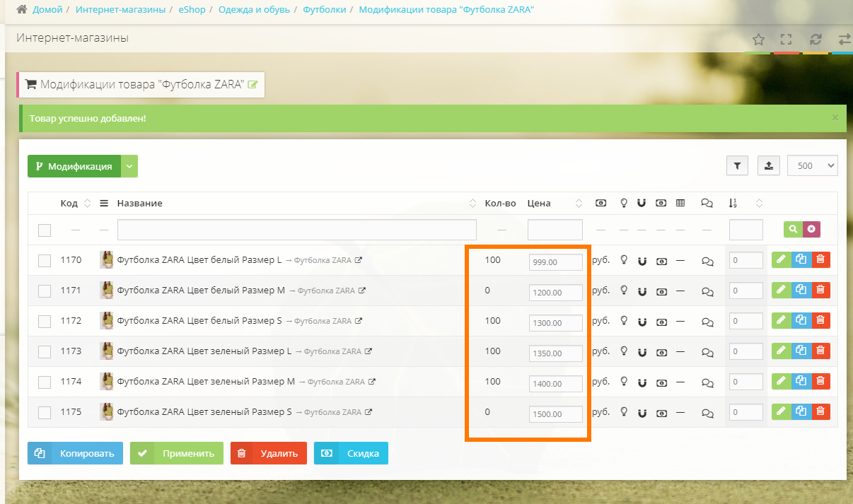Check the box for item 1173
Screen dimensions: 853x504
pyautogui.click(x=45, y=351)
